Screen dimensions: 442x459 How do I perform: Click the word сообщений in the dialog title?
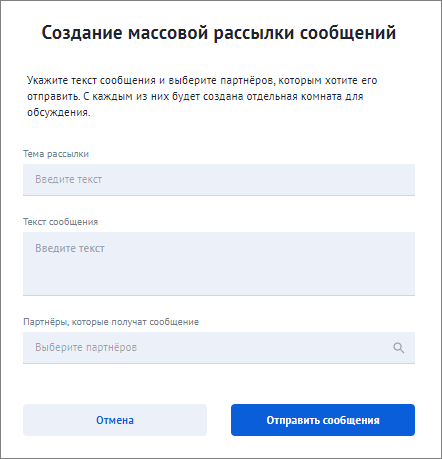pos(348,33)
